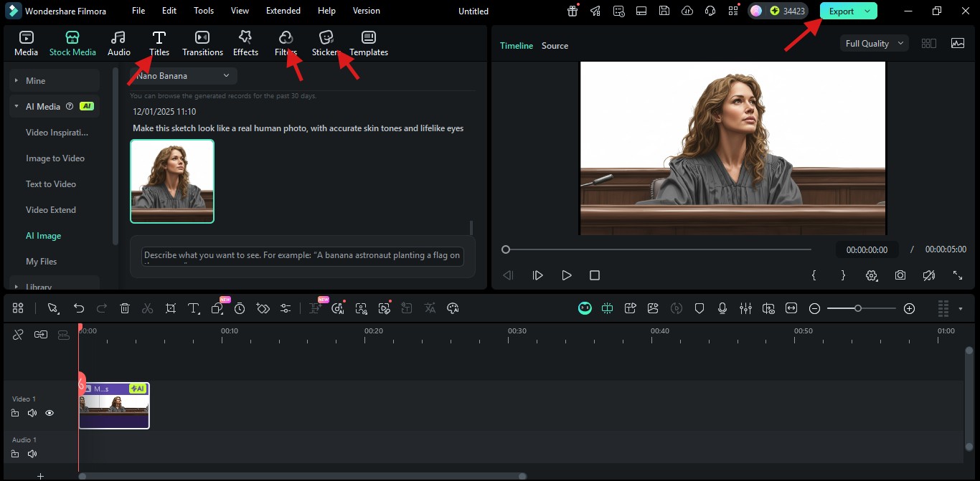Mute the Audio 1 track

tap(32, 454)
